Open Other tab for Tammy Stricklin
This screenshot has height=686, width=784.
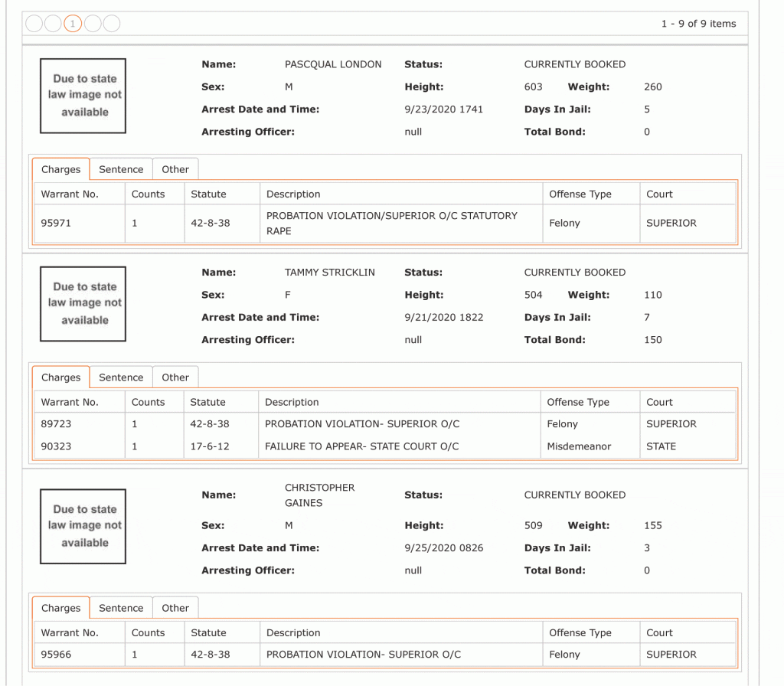click(175, 377)
